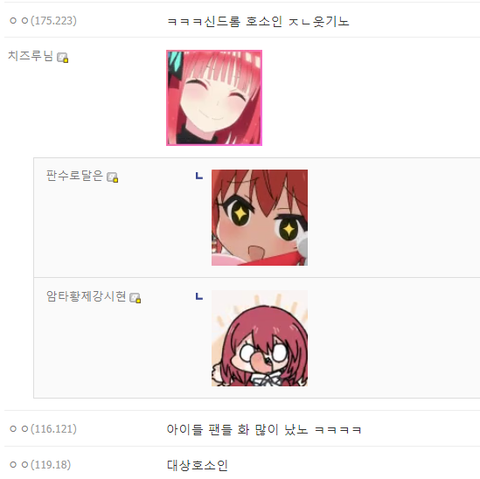Click the ㅇㅇ nickname on the 대상호소인 comment
This screenshot has width=480, height=479.
point(19,464)
